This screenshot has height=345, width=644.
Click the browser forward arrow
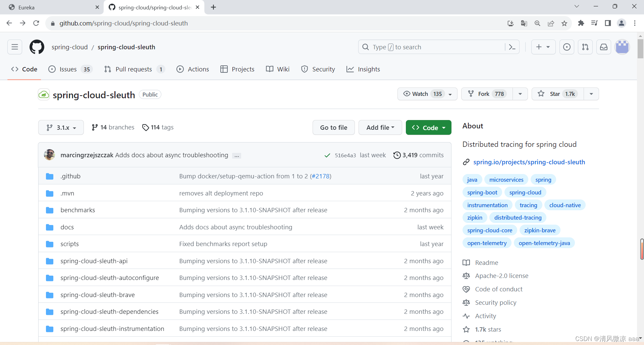pyautogui.click(x=22, y=23)
